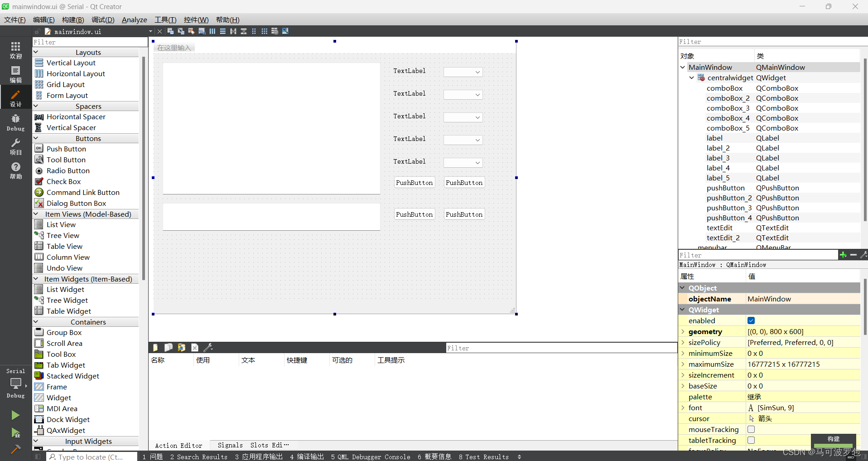Open the Welcome mode in sidebar
868x461 pixels.
pyautogui.click(x=15, y=50)
